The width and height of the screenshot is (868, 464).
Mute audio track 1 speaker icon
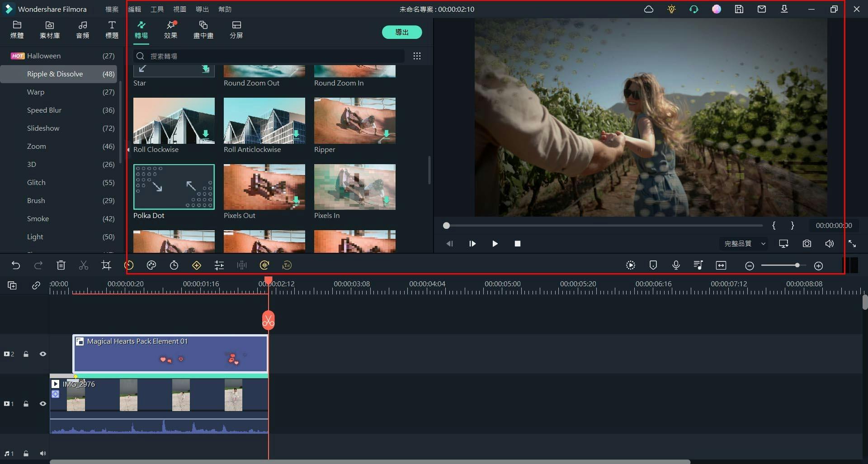(x=43, y=454)
